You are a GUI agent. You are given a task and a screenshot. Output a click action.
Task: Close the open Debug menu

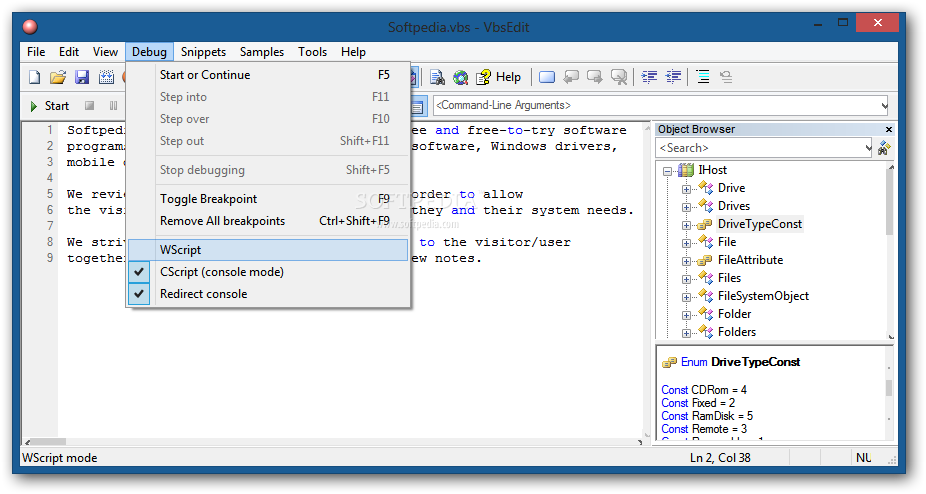(x=149, y=52)
